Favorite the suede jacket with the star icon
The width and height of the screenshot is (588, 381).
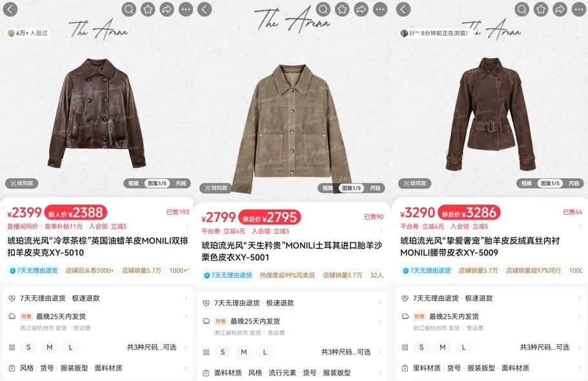pos(342,10)
